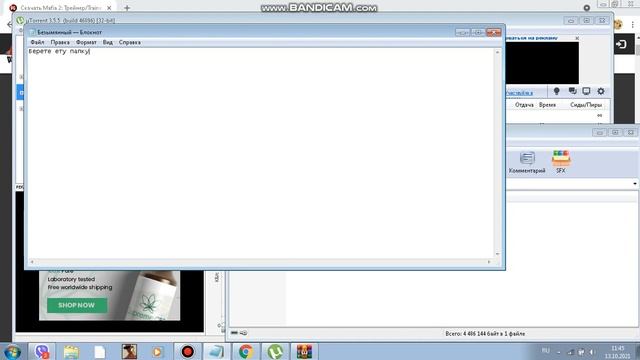Open uTorrent from the taskbar

coord(275,351)
